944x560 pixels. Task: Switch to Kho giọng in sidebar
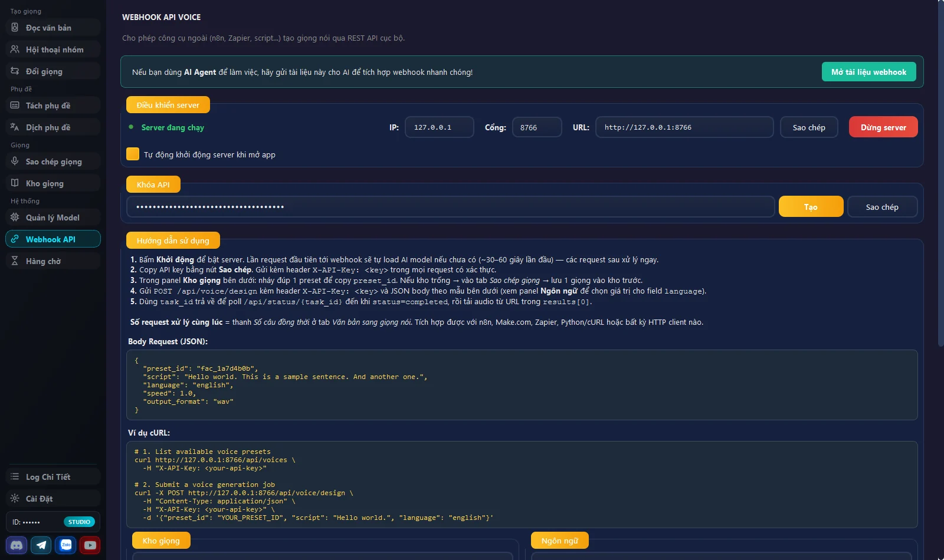pos(53,183)
